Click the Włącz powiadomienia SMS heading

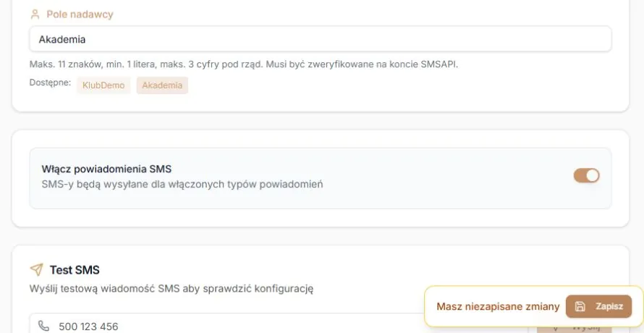106,169
